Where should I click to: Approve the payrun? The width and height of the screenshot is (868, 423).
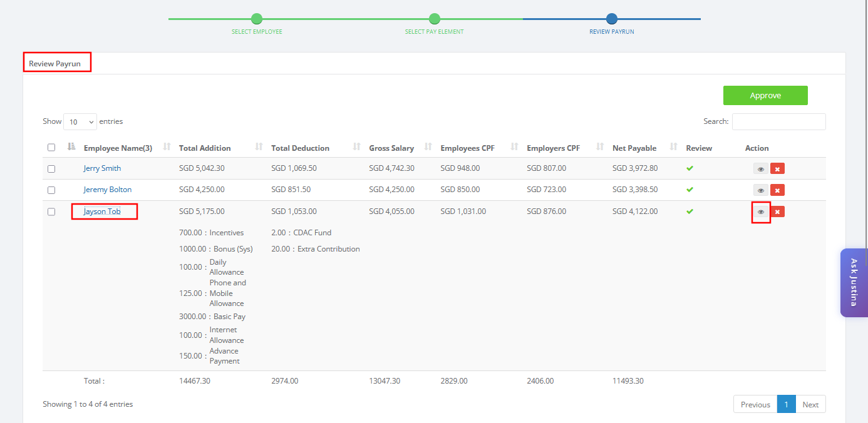pyautogui.click(x=765, y=95)
